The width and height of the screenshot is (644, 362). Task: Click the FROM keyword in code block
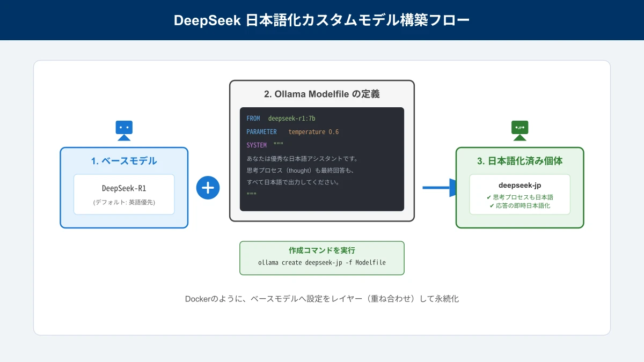pos(253,118)
